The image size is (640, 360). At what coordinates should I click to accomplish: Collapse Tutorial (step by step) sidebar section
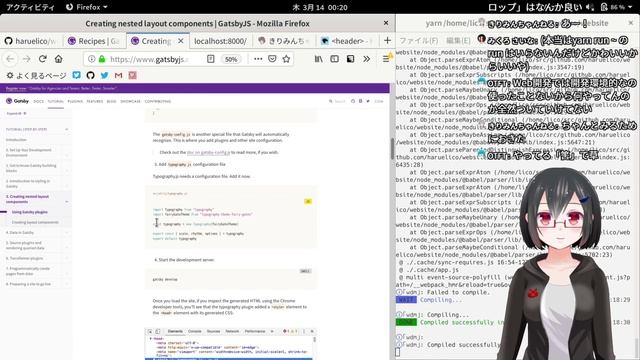[67, 129]
